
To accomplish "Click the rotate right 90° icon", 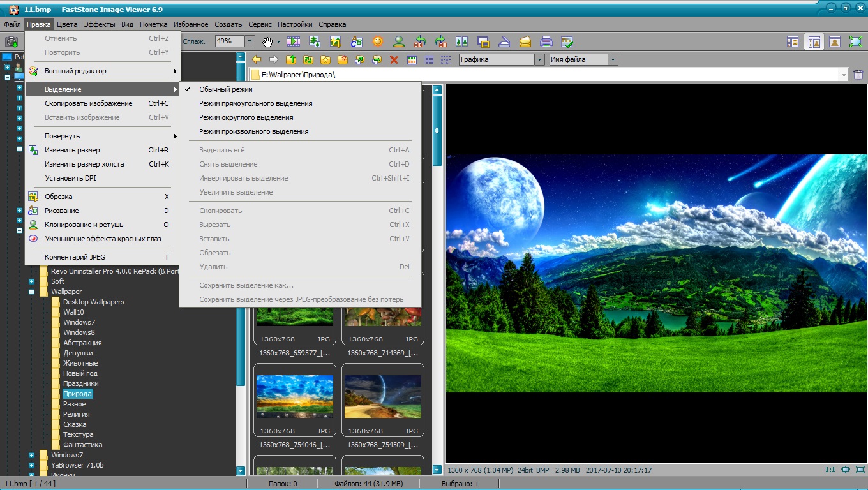I will tap(440, 41).
